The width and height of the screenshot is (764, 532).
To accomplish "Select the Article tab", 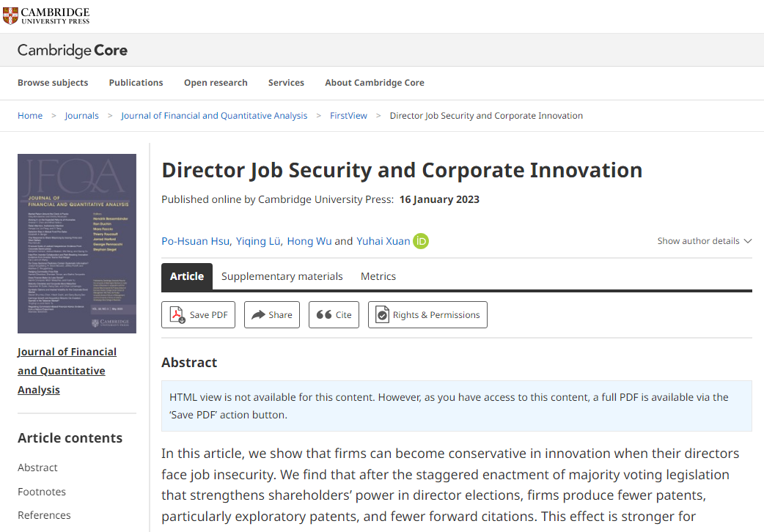I will [x=187, y=276].
